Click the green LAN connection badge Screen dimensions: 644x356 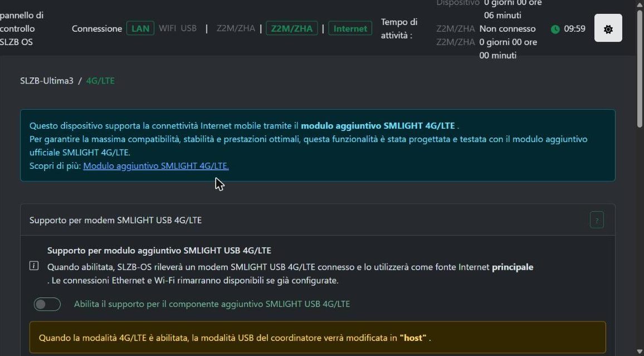point(140,28)
